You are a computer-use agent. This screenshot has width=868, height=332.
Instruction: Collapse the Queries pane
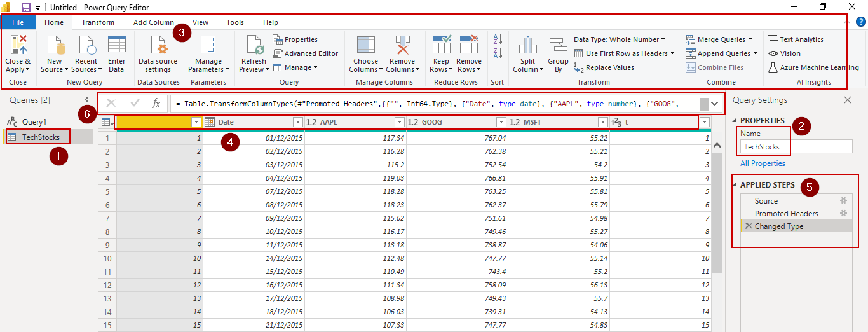87,99
